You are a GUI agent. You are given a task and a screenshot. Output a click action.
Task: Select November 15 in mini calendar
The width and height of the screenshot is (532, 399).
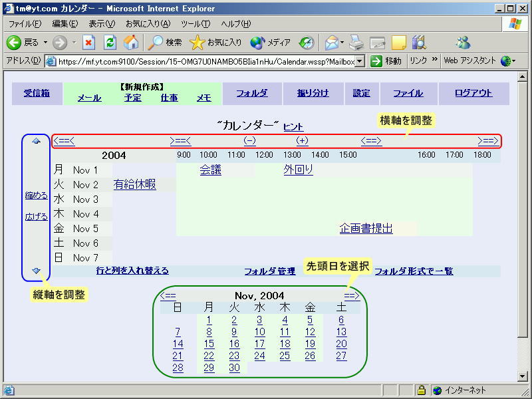tap(209, 344)
